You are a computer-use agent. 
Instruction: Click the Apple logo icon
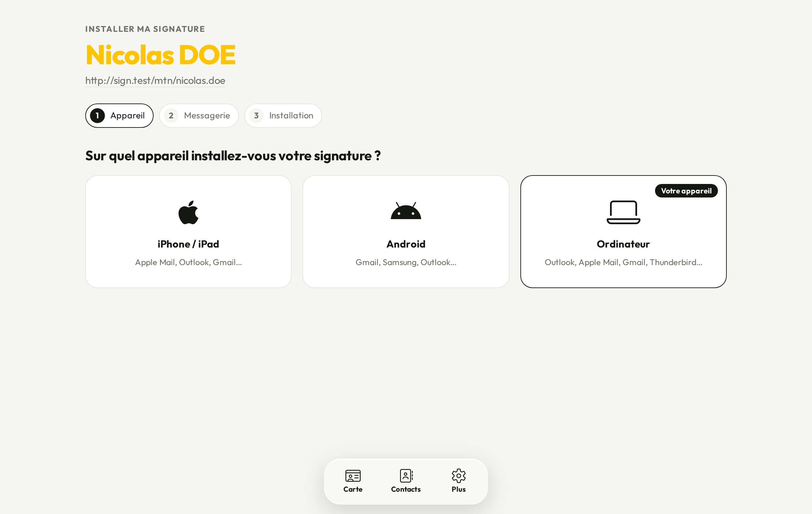[188, 212]
